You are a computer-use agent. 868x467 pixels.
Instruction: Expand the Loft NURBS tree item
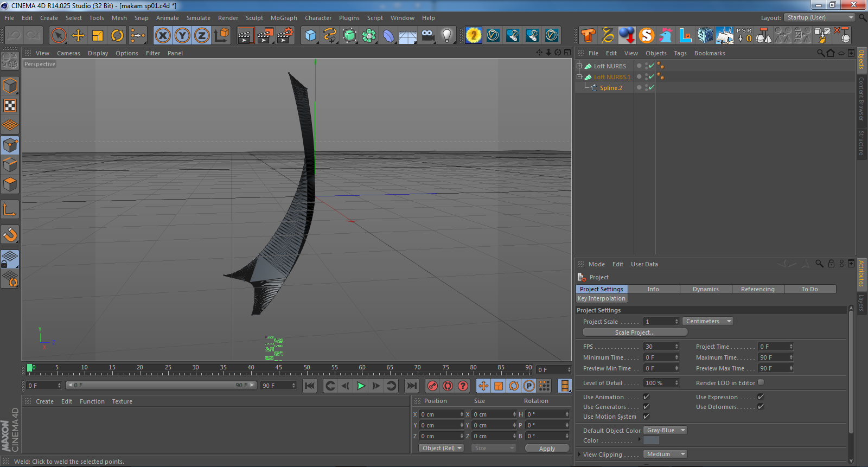(579, 66)
